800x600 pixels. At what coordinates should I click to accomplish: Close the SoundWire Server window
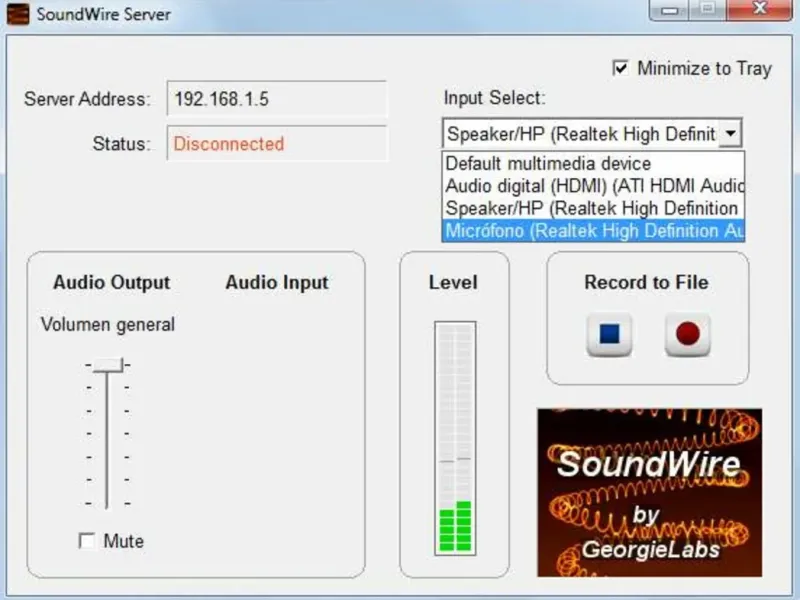760,9
